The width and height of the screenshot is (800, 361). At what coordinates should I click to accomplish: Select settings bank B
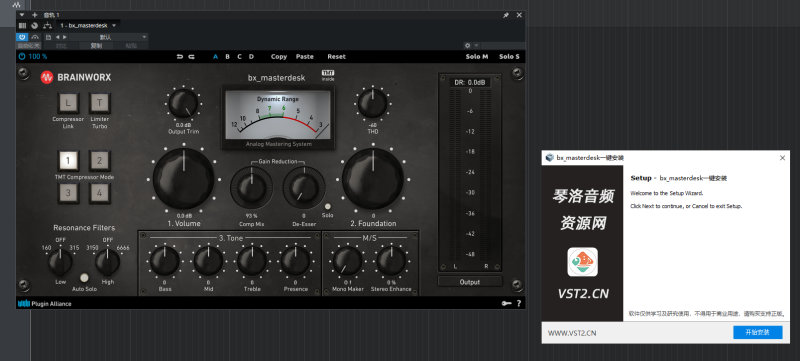tap(228, 57)
